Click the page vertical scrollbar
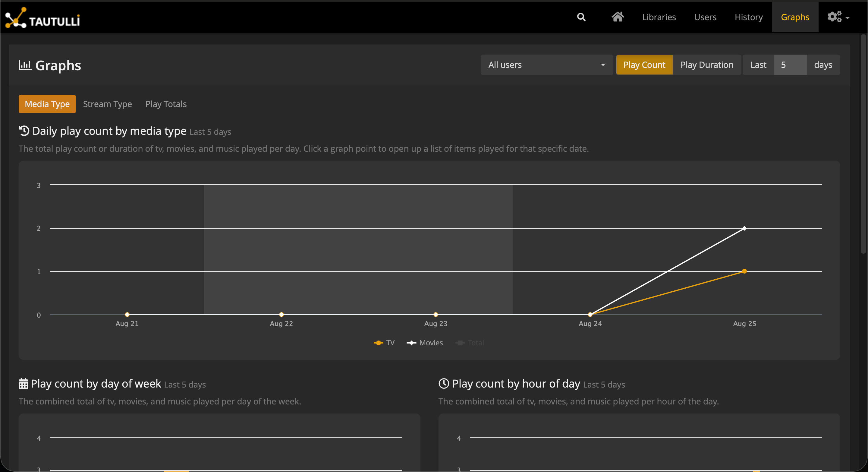 (x=863, y=144)
